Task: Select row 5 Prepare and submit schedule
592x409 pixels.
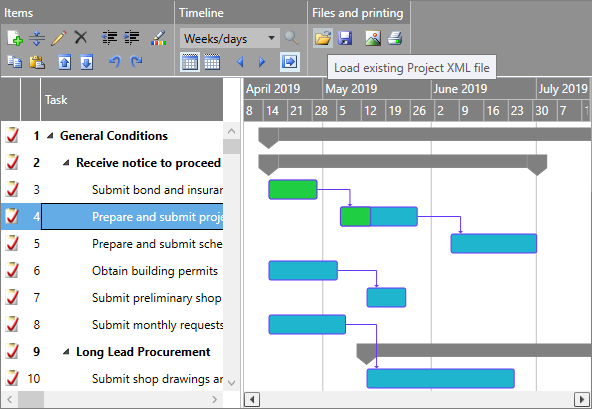Action: (112, 244)
